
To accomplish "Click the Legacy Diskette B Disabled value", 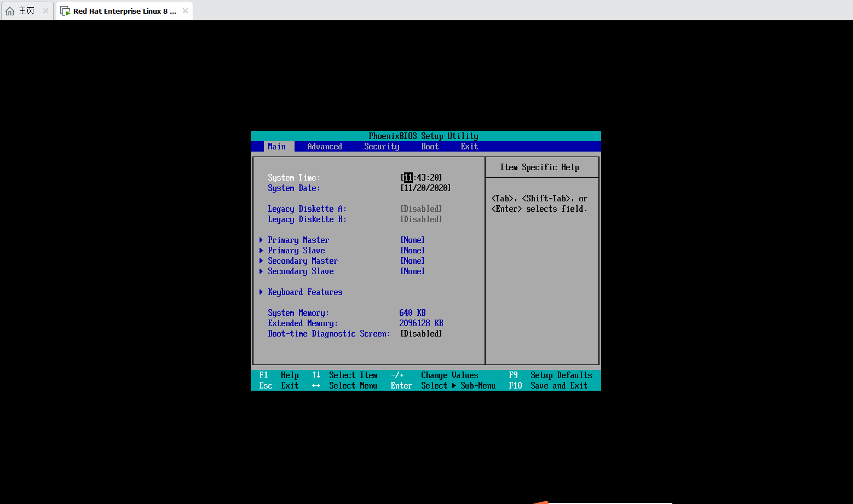I will [422, 219].
